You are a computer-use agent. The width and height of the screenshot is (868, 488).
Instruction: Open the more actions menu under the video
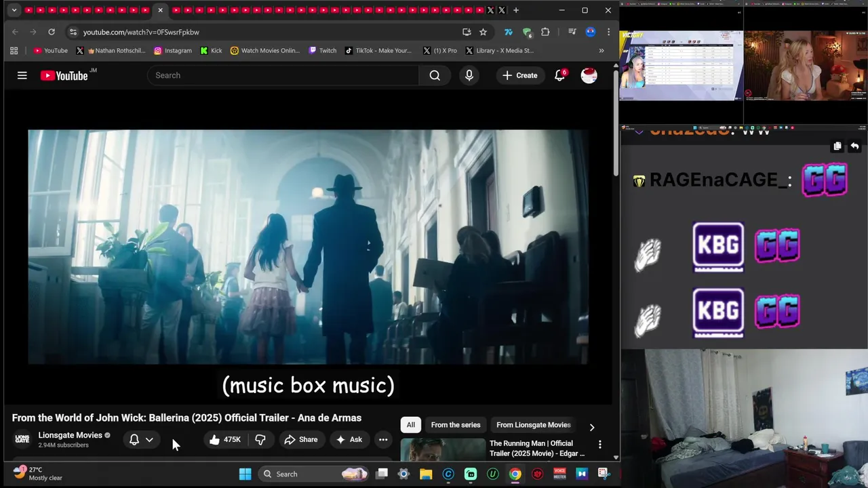[x=383, y=439]
